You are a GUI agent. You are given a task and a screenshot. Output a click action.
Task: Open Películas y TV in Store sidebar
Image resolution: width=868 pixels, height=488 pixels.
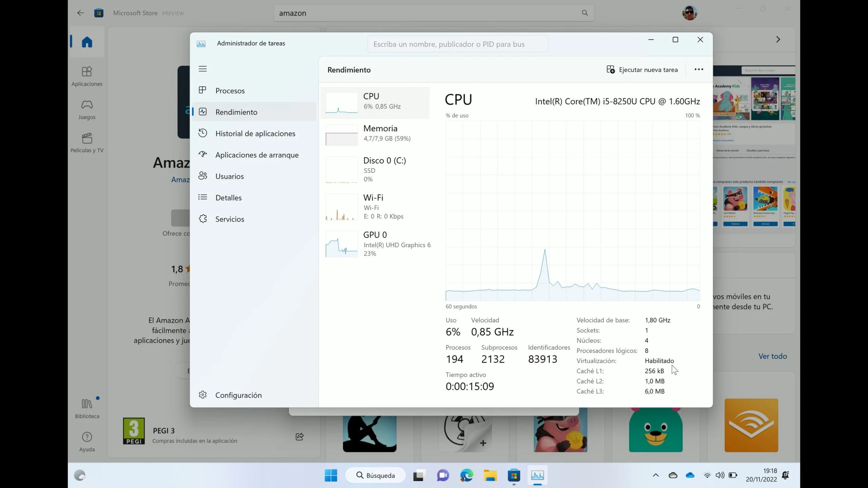pos(87,143)
